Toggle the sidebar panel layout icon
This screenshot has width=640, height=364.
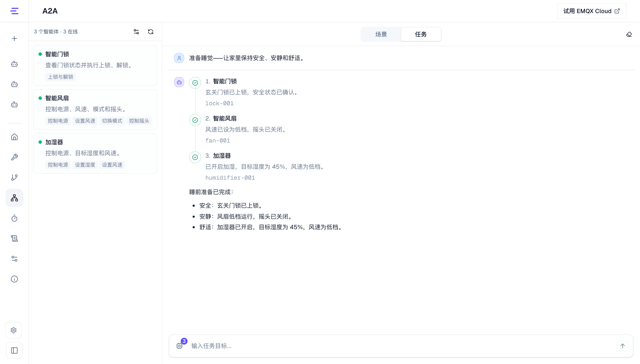point(14,350)
